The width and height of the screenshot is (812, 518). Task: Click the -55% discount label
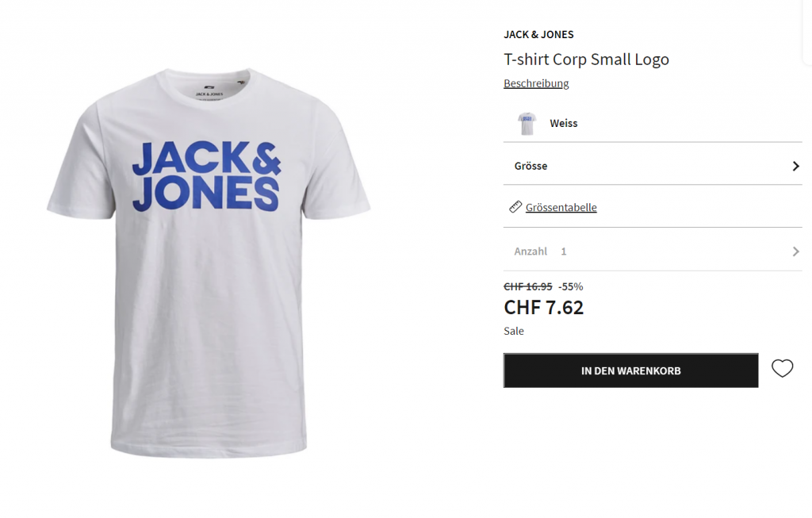(571, 286)
